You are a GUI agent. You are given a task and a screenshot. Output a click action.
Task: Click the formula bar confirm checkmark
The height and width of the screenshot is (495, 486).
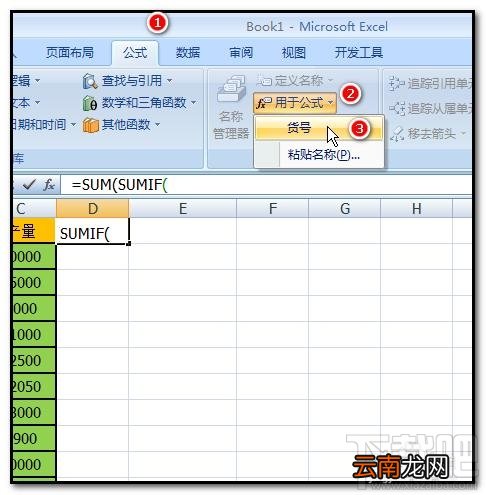(29, 184)
